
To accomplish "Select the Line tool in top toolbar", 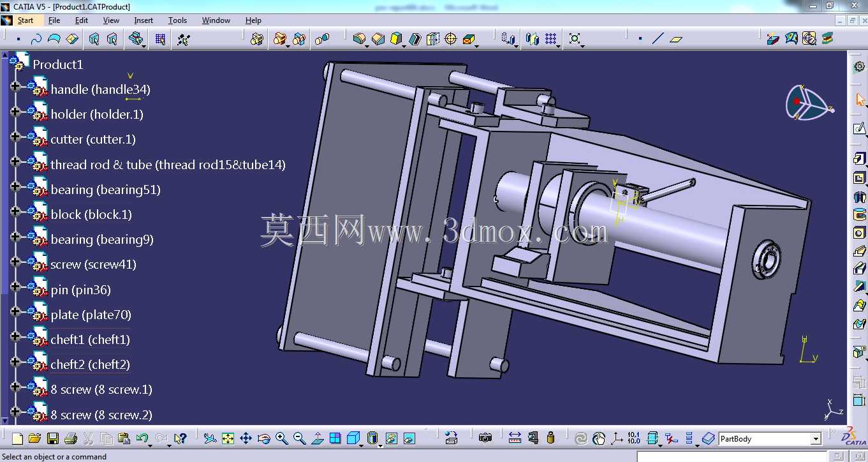I will pos(658,39).
